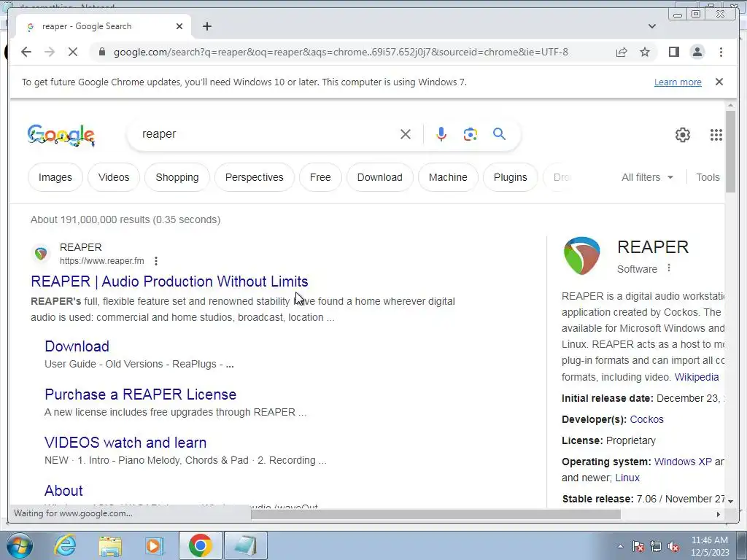The width and height of the screenshot is (747, 560).
Task: Stop loading the page
Action: pyautogui.click(x=73, y=52)
